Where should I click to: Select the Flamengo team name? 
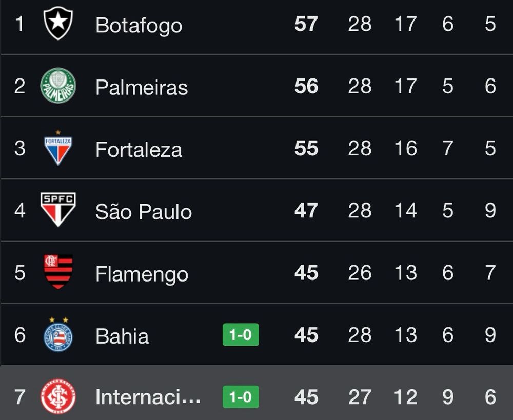coord(142,274)
